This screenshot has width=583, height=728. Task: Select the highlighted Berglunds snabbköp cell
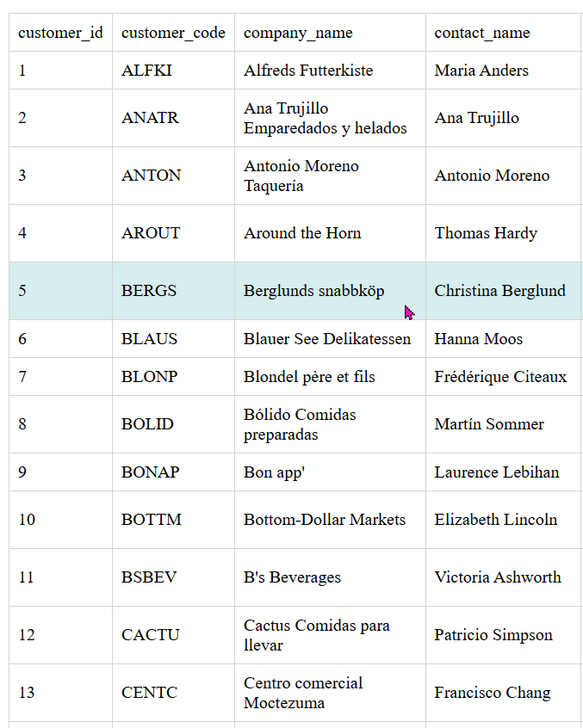coord(313,291)
